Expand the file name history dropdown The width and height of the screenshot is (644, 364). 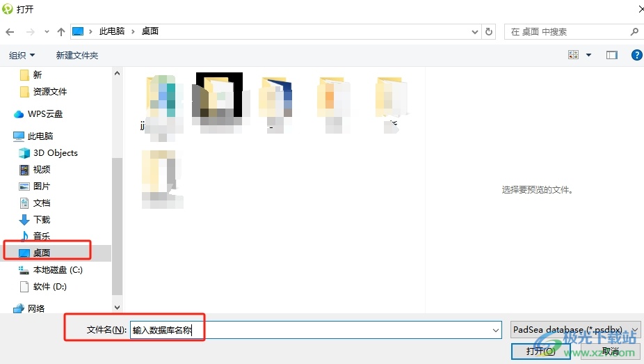(x=495, y=330)
